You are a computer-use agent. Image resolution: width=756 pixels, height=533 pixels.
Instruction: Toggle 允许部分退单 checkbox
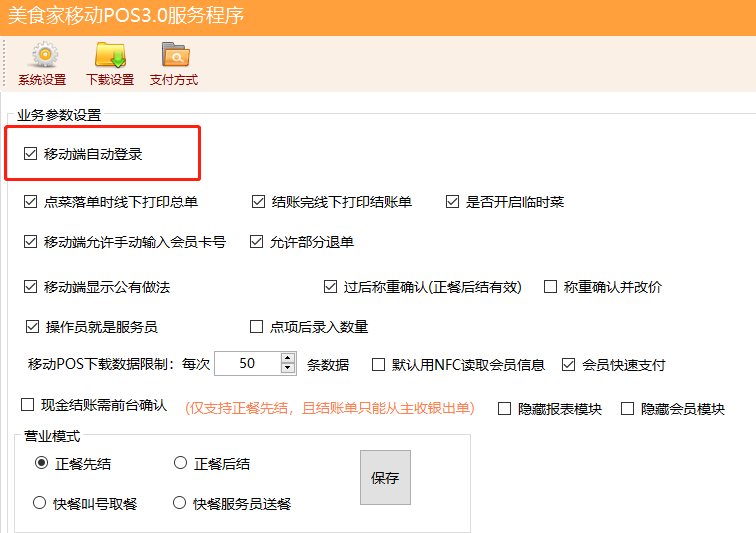(x=256, y=242)
